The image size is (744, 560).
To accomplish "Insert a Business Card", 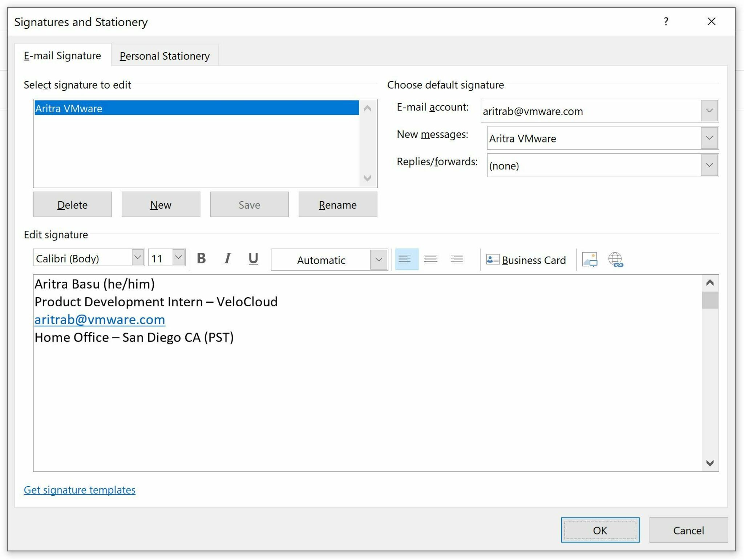I will [526, 260].
